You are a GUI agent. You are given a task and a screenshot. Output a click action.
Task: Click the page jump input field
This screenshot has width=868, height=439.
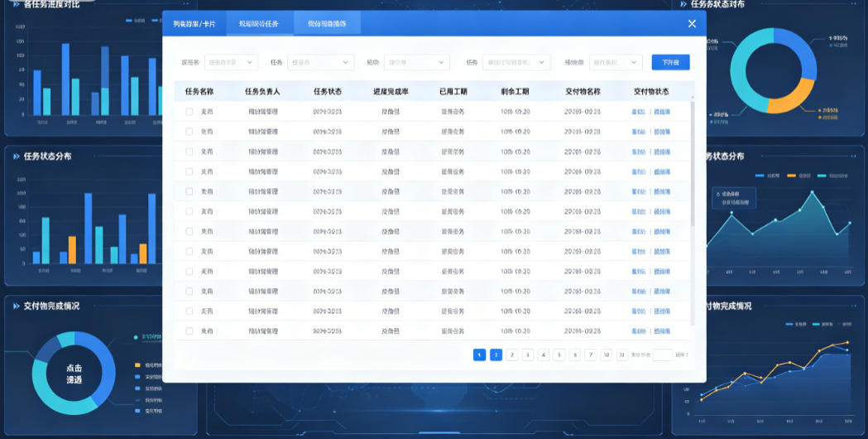[662, 355]
